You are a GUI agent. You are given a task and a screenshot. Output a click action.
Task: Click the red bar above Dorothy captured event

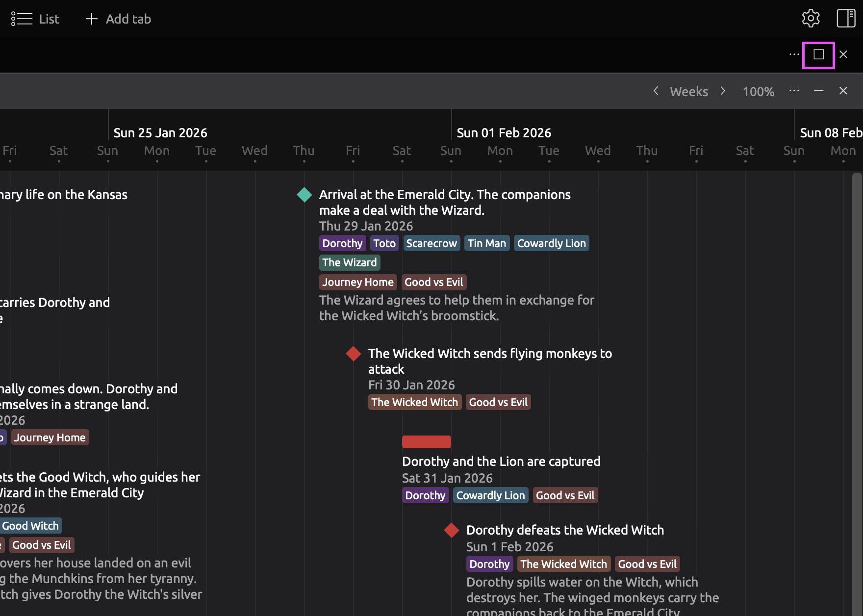426,442
